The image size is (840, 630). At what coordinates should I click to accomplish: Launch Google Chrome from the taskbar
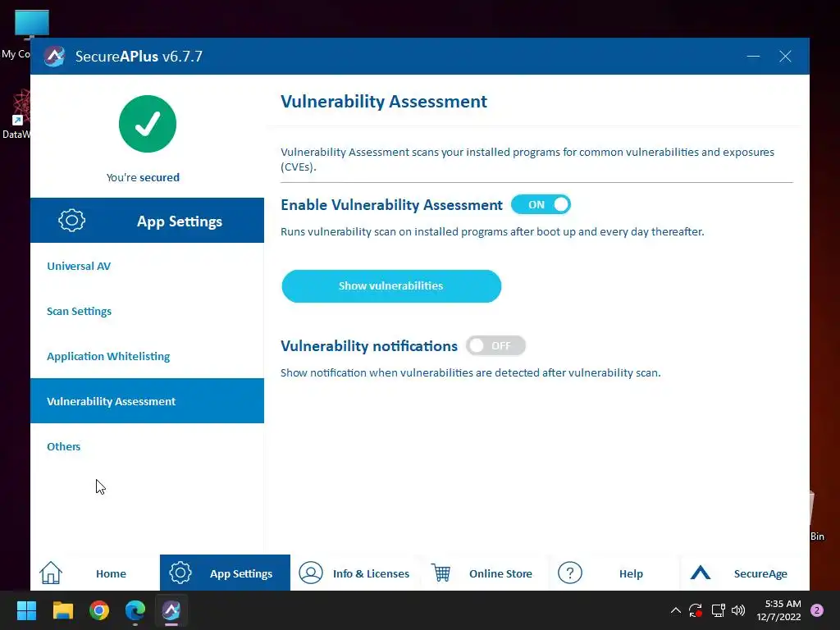point(99,610)
